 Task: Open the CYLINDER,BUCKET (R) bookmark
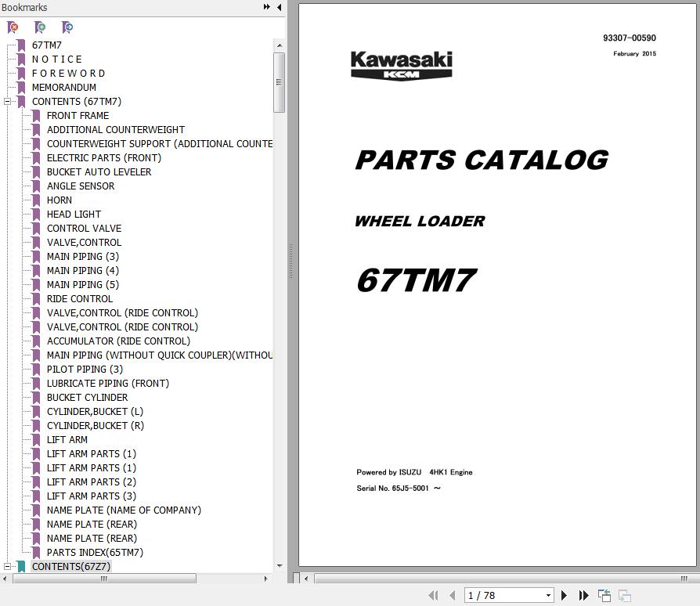pyautogui.click(x=96, y=426)
